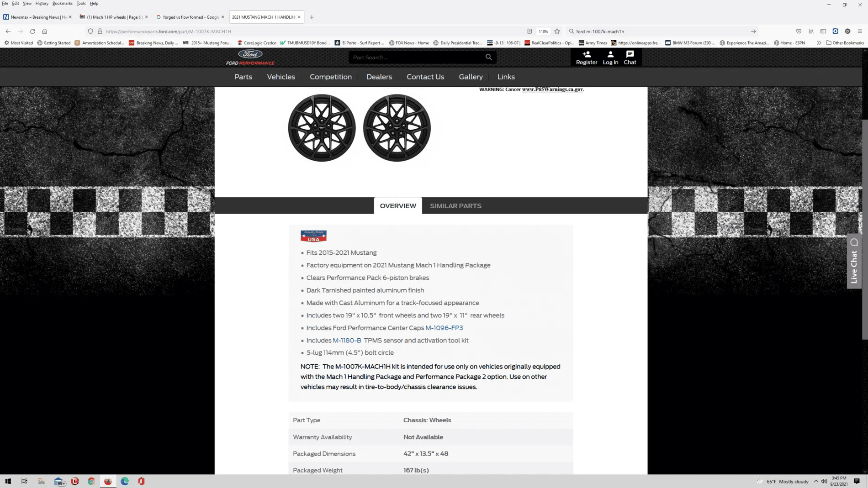The image size is (868, 488).
Task: Switch to the Newsmax Breaking News tab
Action: tap(37, 17)
